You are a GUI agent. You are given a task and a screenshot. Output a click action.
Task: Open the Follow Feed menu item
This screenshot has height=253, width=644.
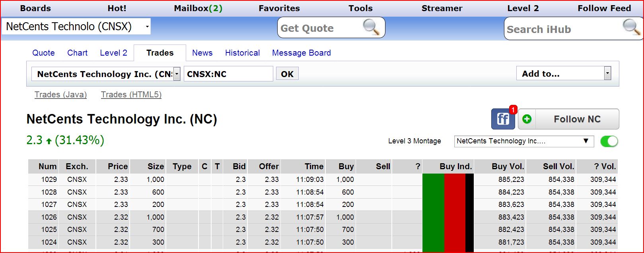coord(604,8)
